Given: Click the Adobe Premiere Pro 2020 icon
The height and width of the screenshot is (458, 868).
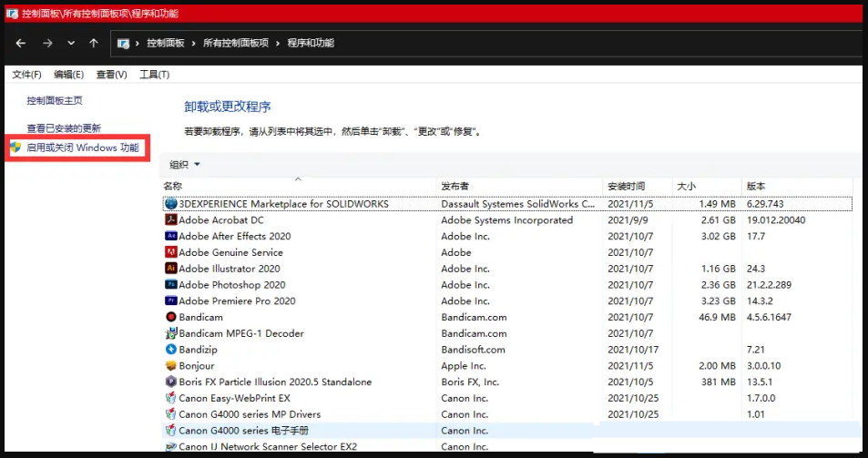Looking at the screenshot, I should (x=170, y=301).
